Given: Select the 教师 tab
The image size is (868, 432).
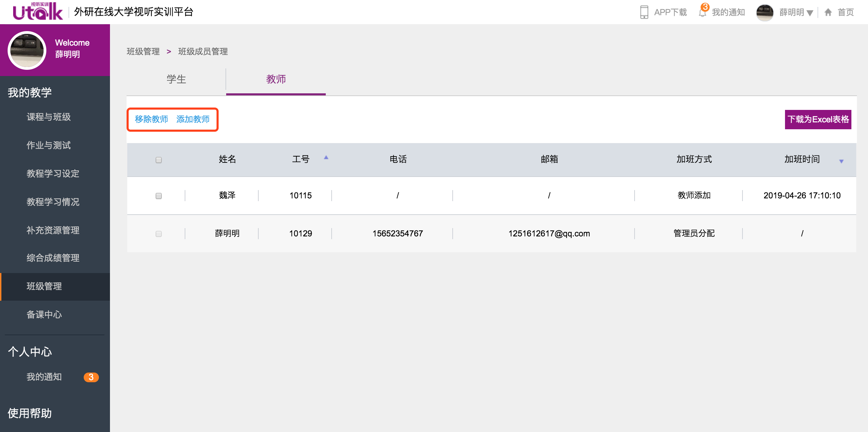Looking at the screenshot, I should 276,79.
